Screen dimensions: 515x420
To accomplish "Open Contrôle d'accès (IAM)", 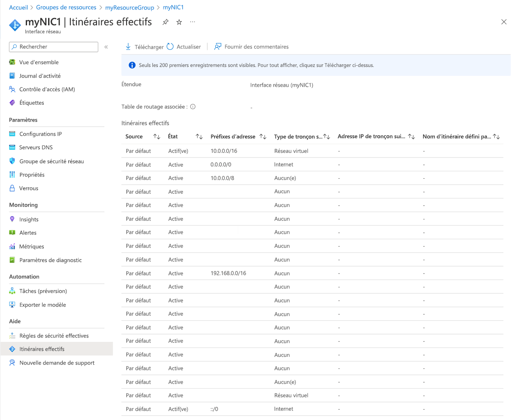I will pyautogui.click(x=47, y=89).
